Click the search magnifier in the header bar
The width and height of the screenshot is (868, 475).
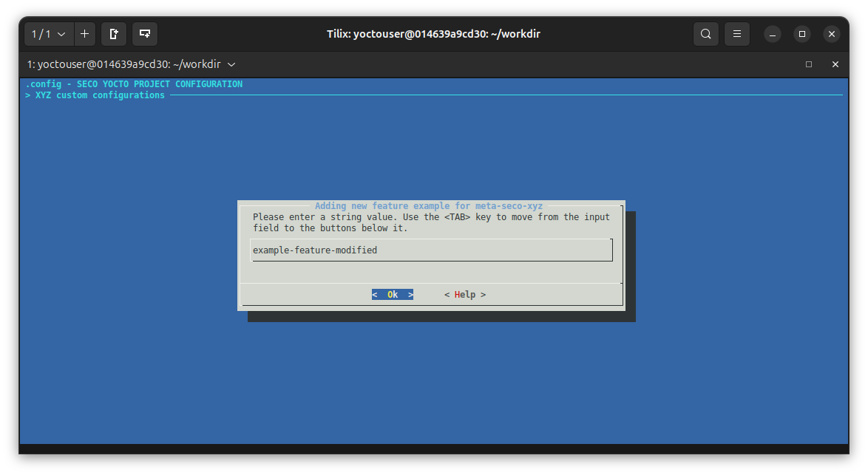click(x=705, y=33)
